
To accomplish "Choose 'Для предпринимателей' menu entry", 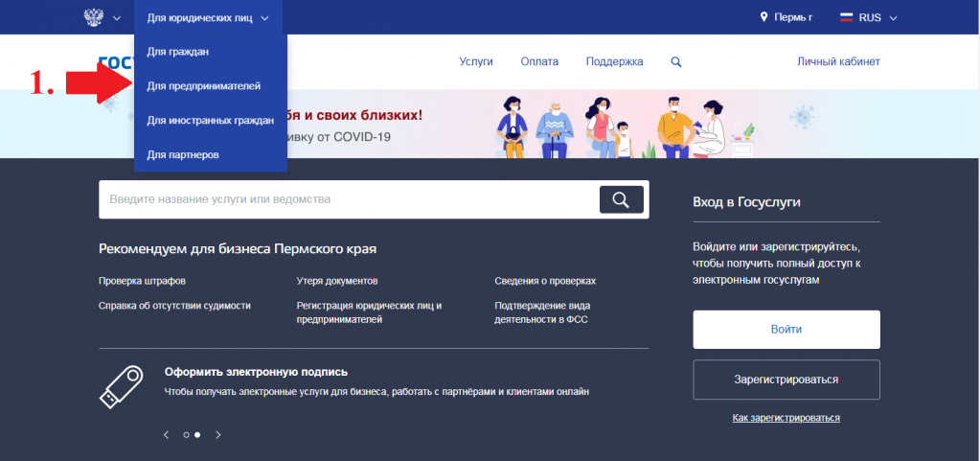I will [204, 86].
